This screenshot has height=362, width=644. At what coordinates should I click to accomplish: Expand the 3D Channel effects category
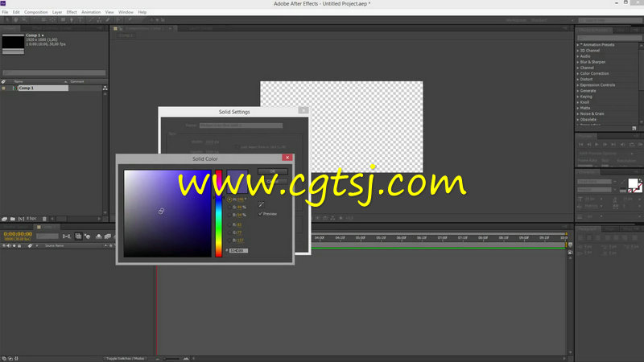[578, 51]
